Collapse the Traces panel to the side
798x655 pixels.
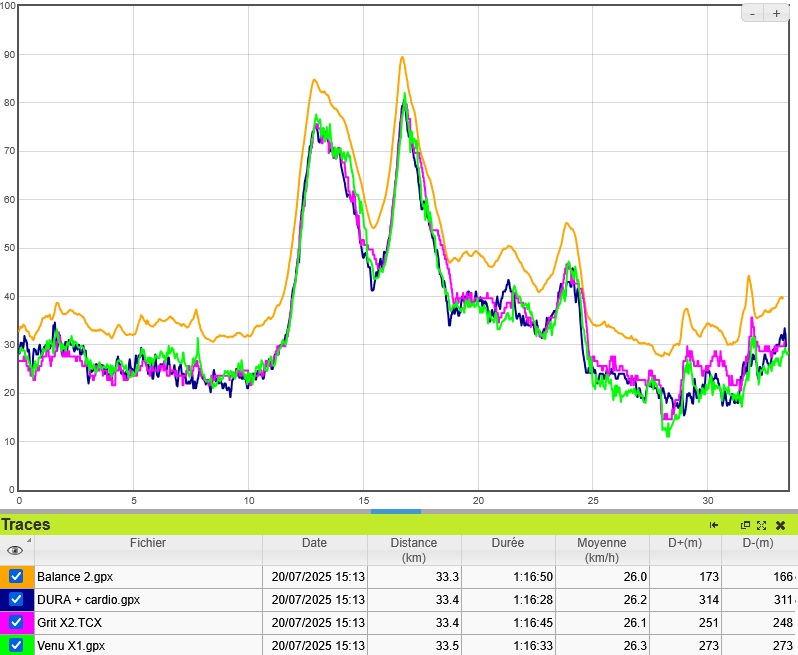714,525
